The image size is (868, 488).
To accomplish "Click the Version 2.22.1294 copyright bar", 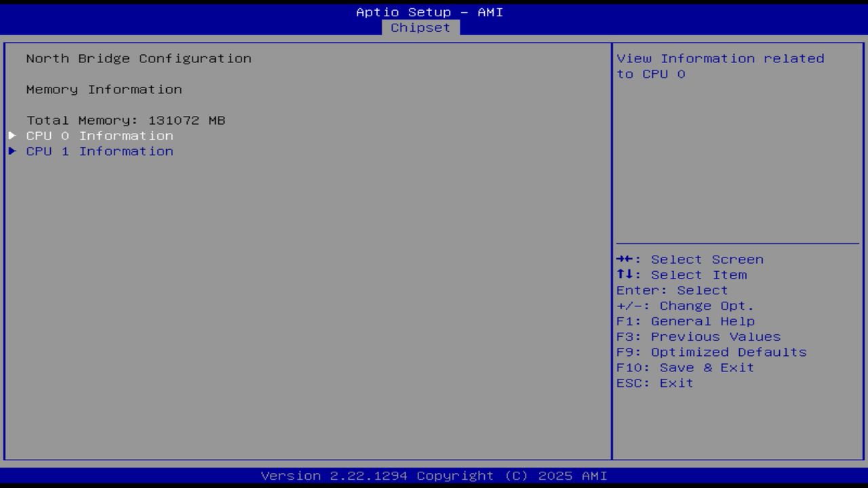I will tap(434, 476).
